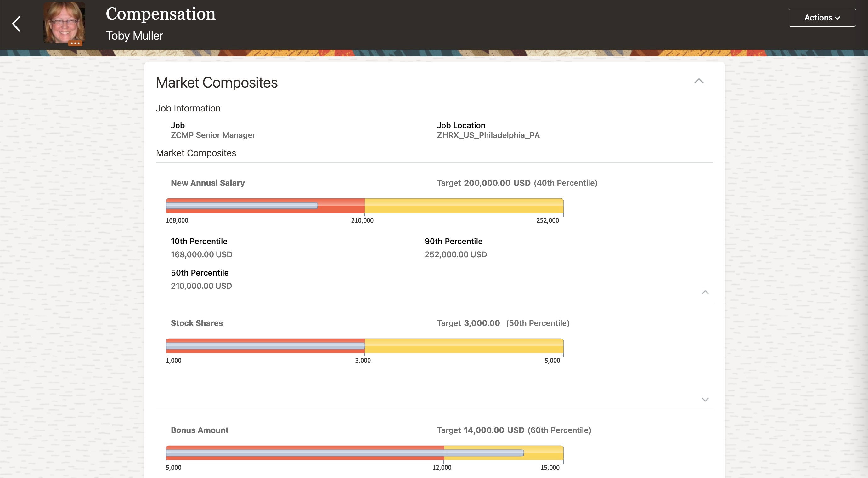Click the back arrow icon

click(x=16, y=24)
